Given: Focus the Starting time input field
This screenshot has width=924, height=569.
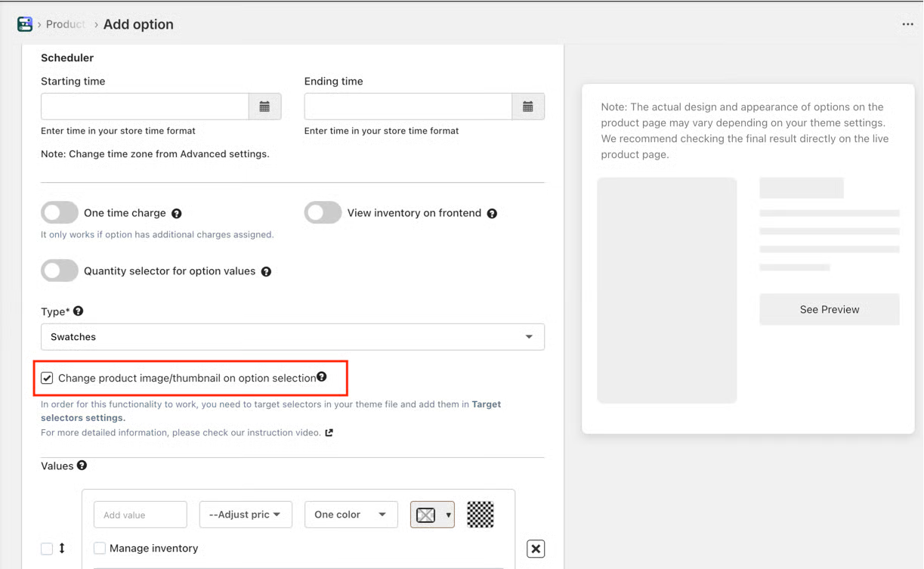Looking at the screenshot, I should [x=145, y=107].
